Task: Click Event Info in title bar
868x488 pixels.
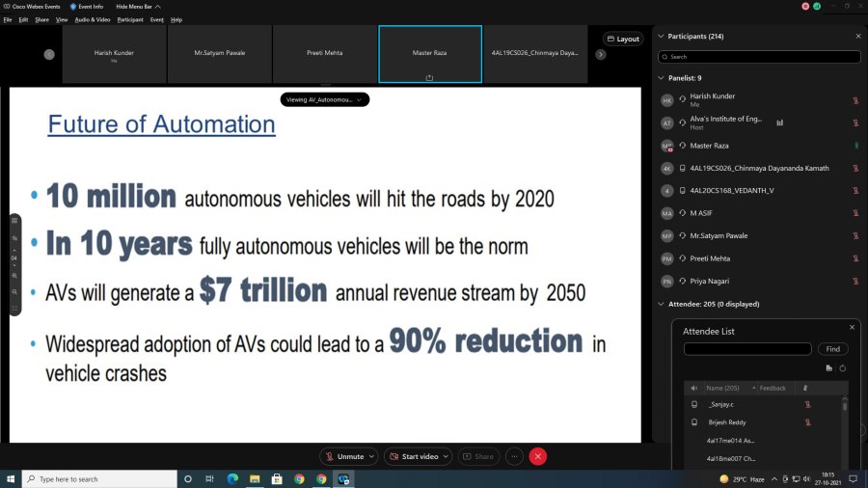Action: click(x=87, y=7)
